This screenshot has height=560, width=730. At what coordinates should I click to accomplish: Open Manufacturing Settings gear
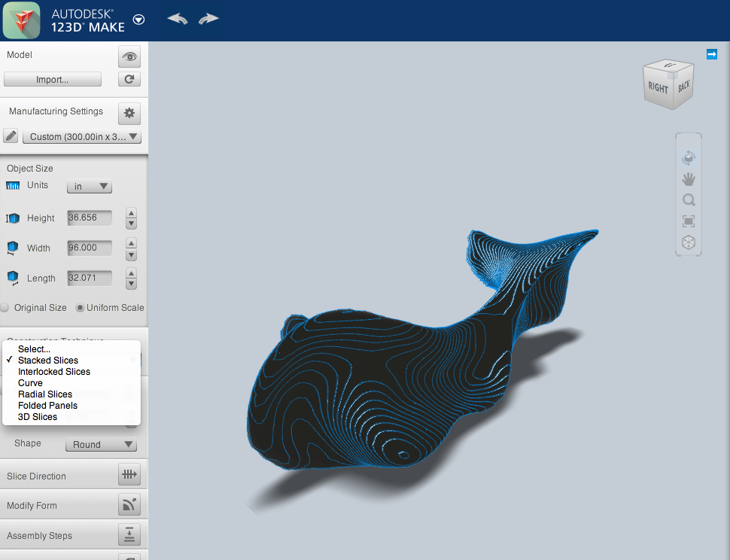(x=129, y=113)
